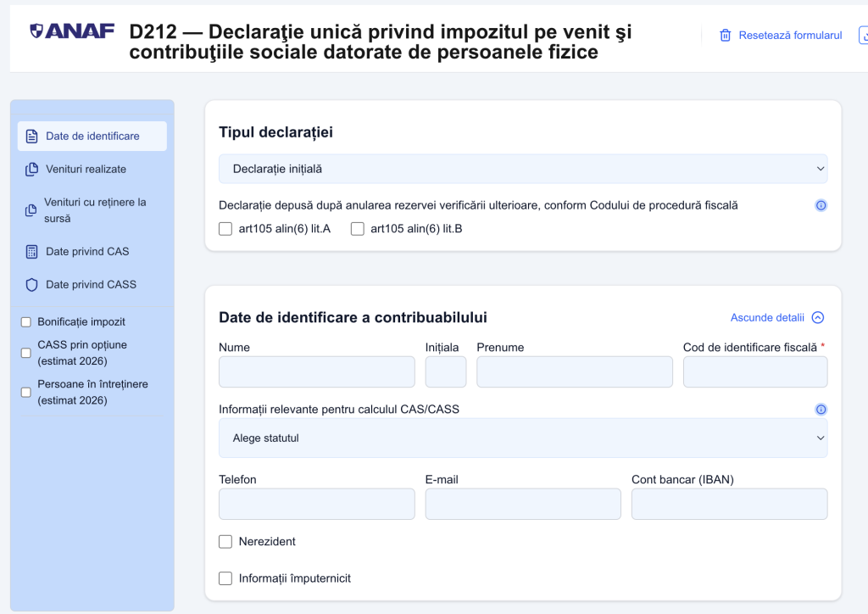Click inside the Cod de identificare fiscală field
The height and width of the screenshot is (614, 868).
pos(754,371)
